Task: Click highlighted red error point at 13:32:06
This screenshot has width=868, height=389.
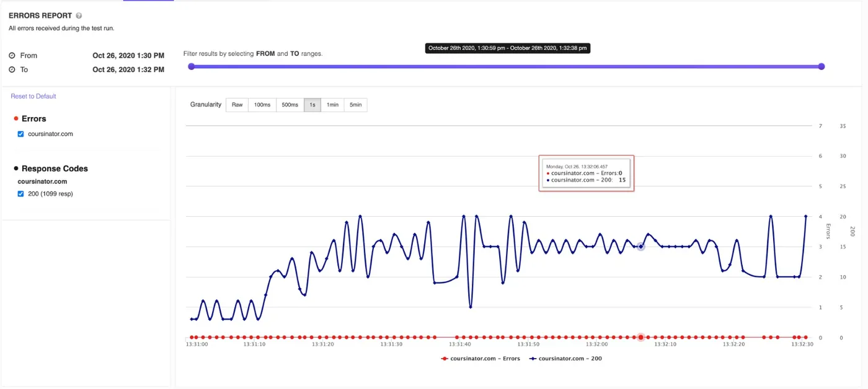Action: tap(641, 338)
